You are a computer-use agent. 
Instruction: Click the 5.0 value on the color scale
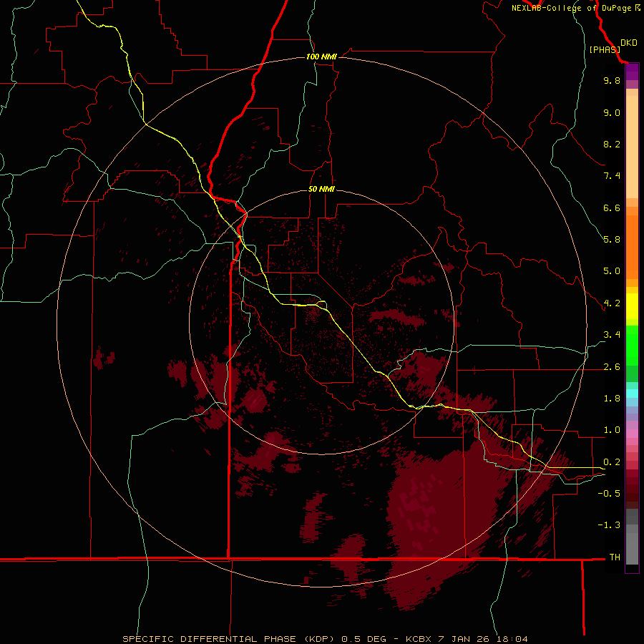coord(612,271)
